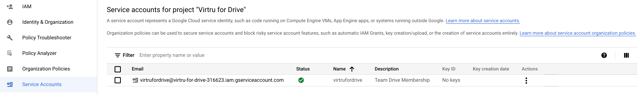Viewport: 644px width, 95px height.
Task: Open Learn more about service accounts link
Action: point(483,21)
